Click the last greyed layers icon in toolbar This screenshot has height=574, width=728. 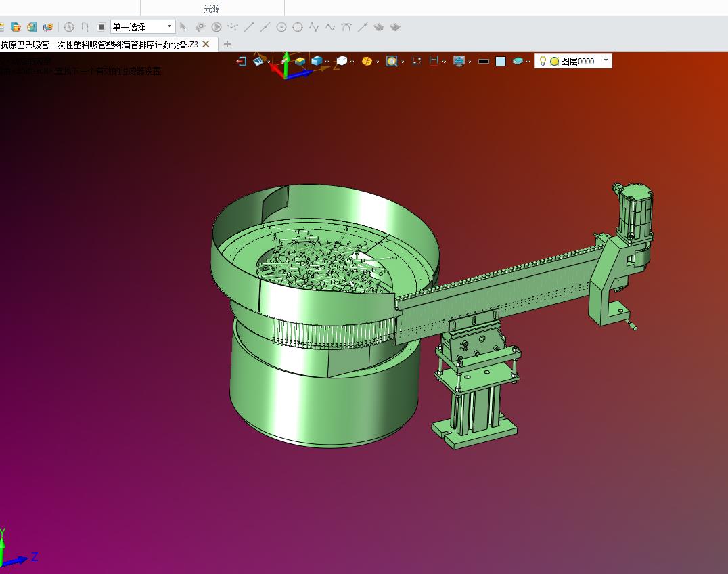click(x=395, y=27)
